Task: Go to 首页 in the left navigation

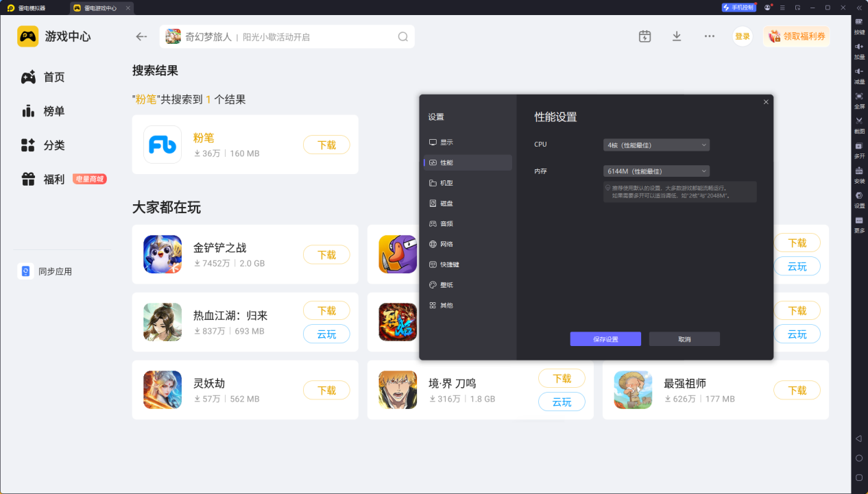Action: click(43, 77)
